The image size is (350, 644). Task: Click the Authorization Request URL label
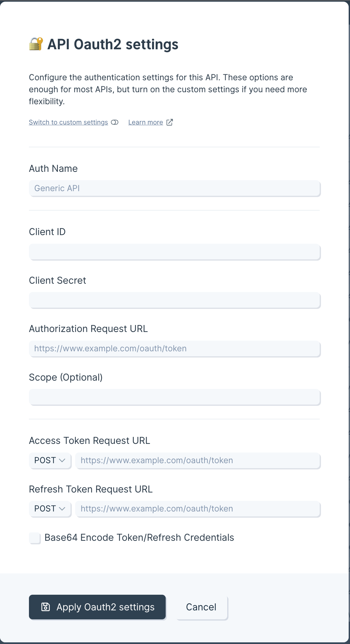(88, 329)
